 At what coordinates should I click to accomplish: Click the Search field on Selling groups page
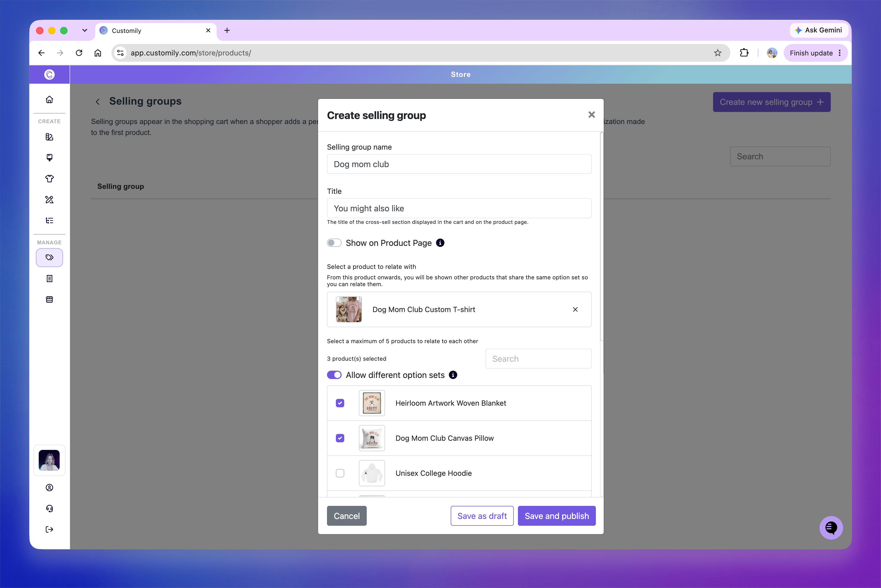[x=780, y=156]
